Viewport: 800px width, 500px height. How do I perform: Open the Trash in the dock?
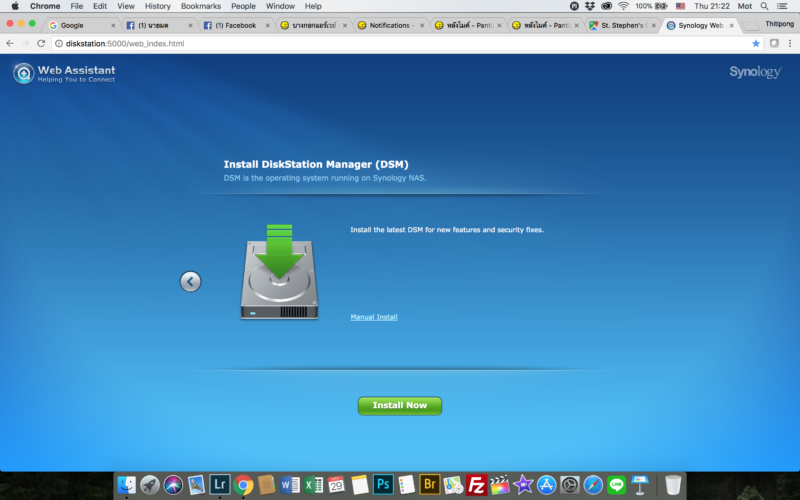[x=673, y=485]
